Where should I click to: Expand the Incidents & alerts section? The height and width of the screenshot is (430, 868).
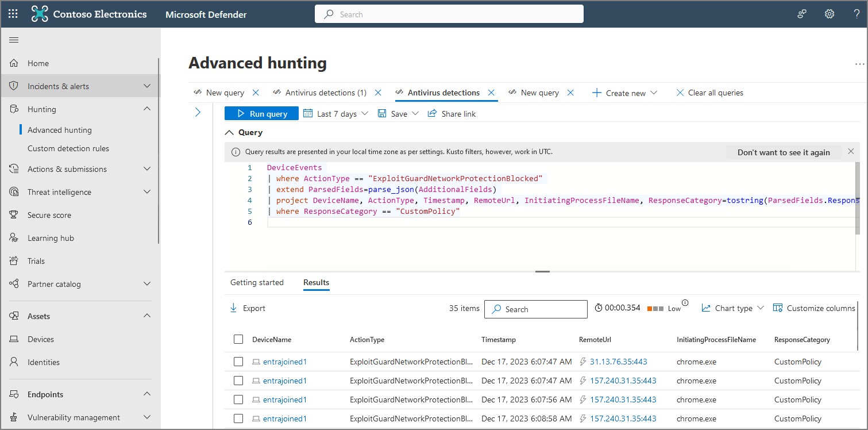[147, 86]
